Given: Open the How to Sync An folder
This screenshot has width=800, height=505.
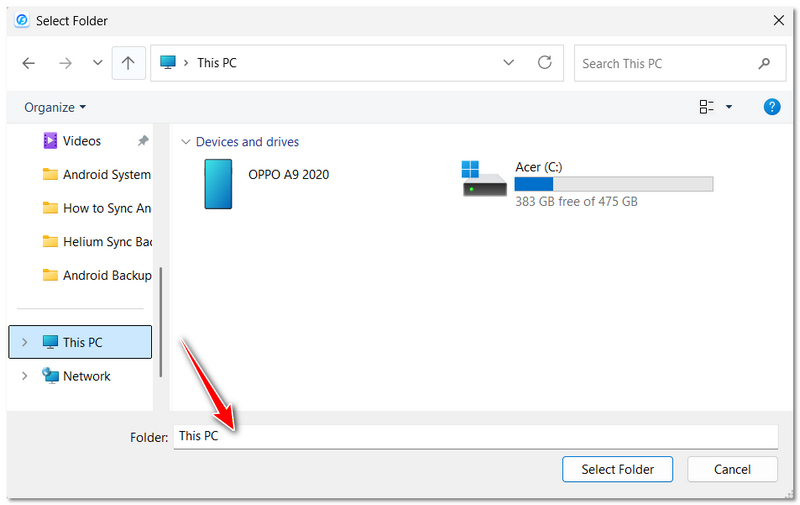Looking at the screenshot, I should [x=97, y=208].
